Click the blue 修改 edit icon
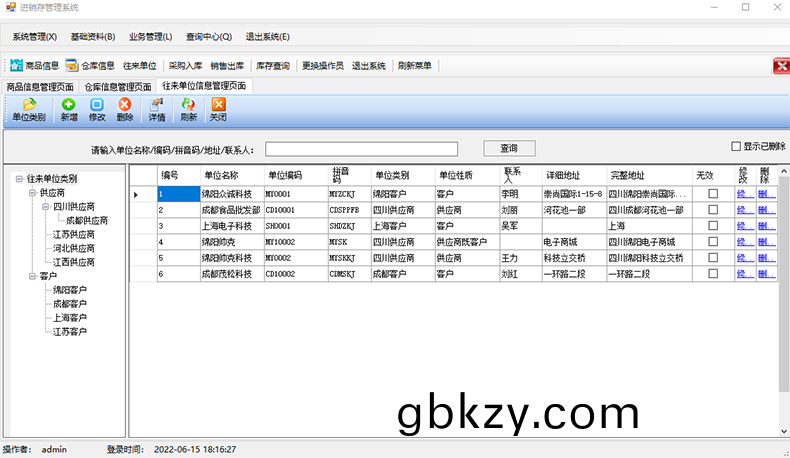 coord(97,104)
